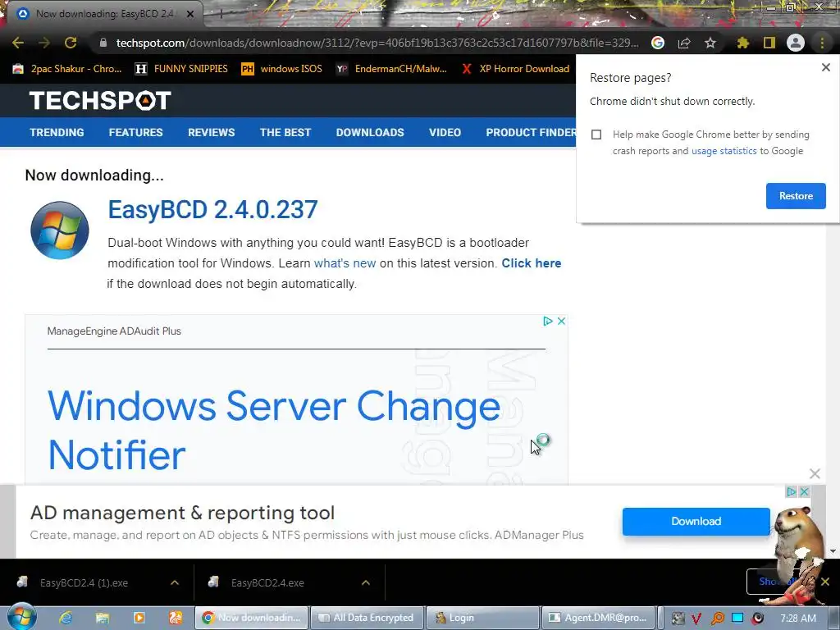Open the Google icon in address bar
The image size is (840, 630).
coord(658,43)
